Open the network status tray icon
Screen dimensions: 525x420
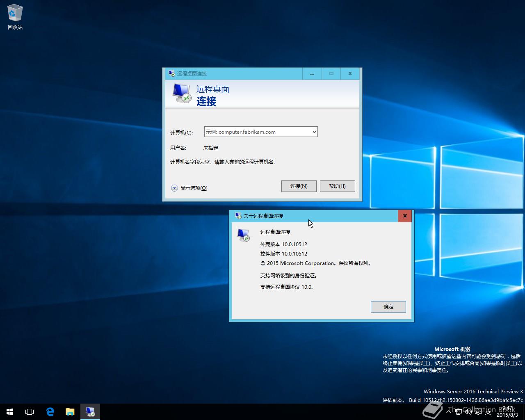click(459, 412)
